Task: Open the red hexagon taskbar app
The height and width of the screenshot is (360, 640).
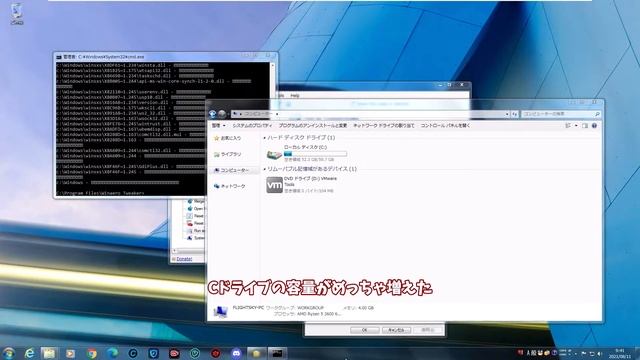Action: (x=216, y=353)
